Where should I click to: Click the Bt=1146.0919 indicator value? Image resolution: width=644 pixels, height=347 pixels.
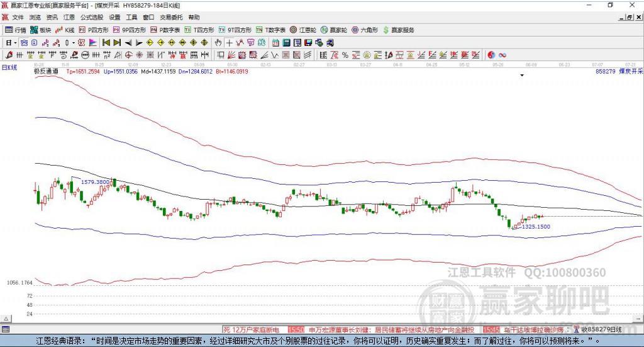click(x=231, y=72)
